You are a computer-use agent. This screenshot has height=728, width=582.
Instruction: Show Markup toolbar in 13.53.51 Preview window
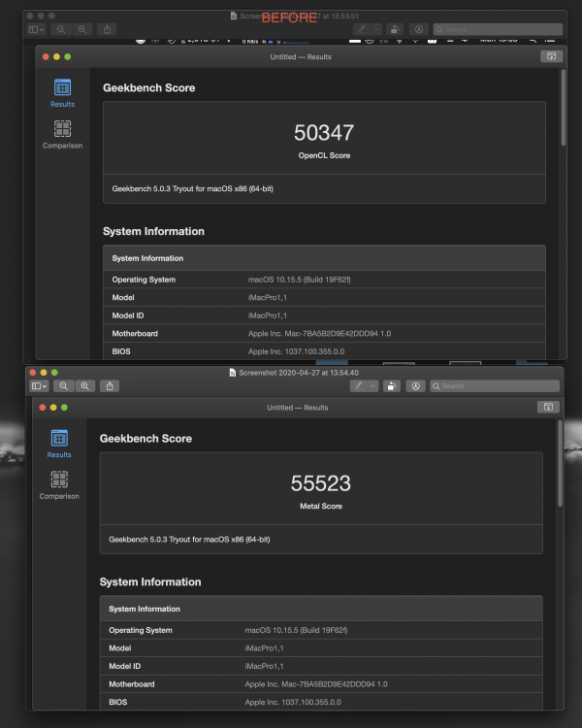(x=419, y=29)
